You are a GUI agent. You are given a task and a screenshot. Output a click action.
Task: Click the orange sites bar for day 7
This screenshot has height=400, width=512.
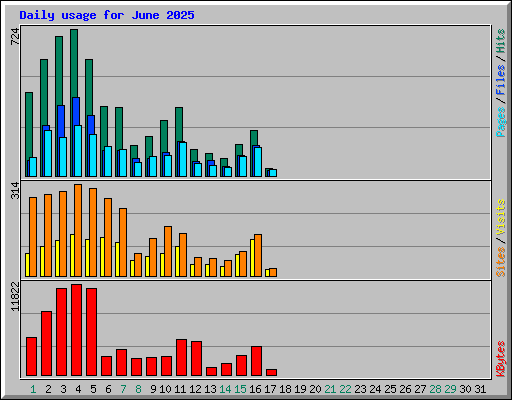[x=123, y=242]
